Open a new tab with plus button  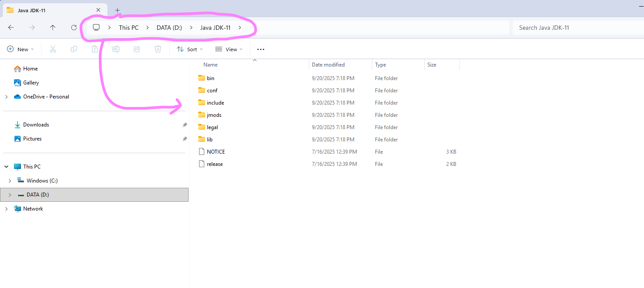point(117,10)
